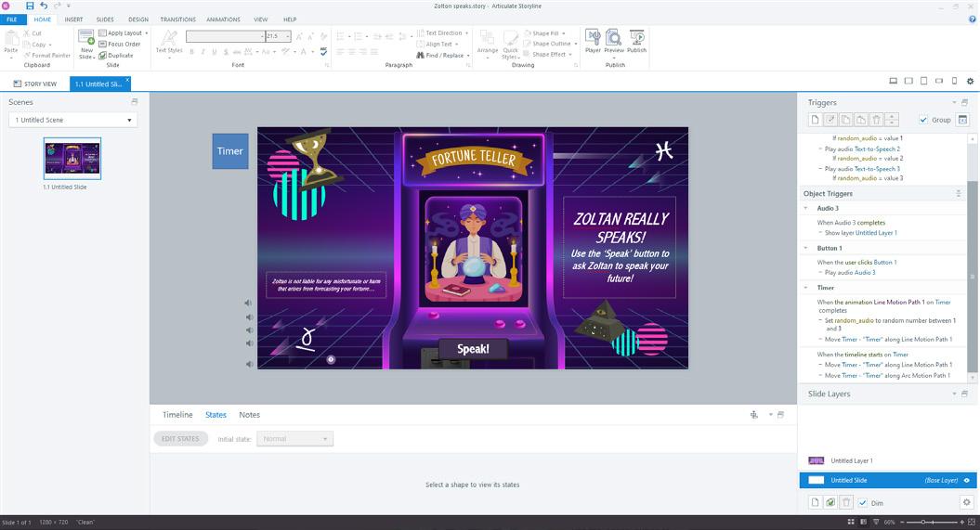This screenshot has width=980, height=530.
Task: Switch to the INSERT ribbon tab
Action: pyautogui.click(x=73, y=19)
